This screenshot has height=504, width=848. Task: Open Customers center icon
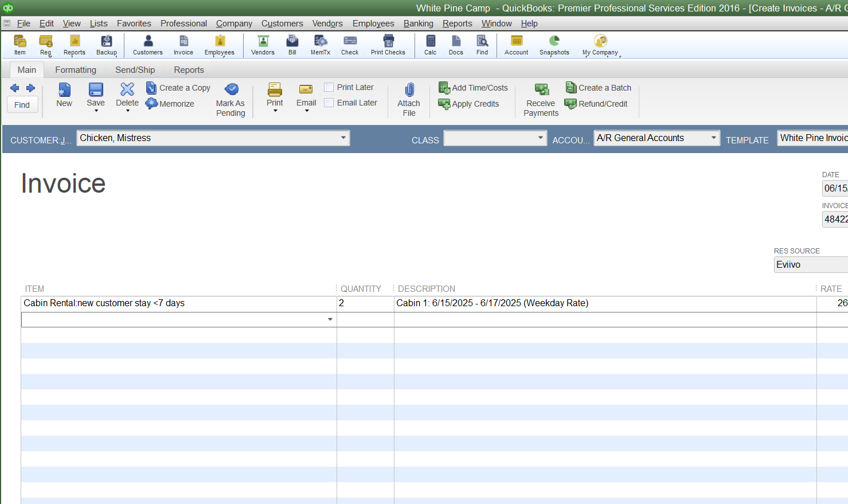[148, 45]
